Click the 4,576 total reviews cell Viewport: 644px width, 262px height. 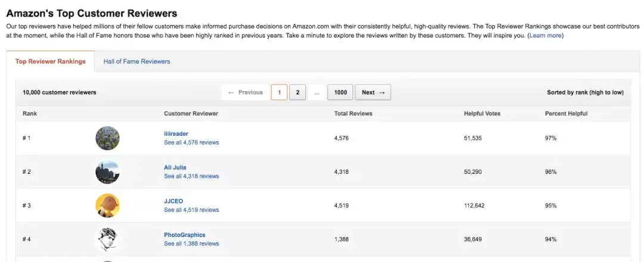click(x=341, y=138)
